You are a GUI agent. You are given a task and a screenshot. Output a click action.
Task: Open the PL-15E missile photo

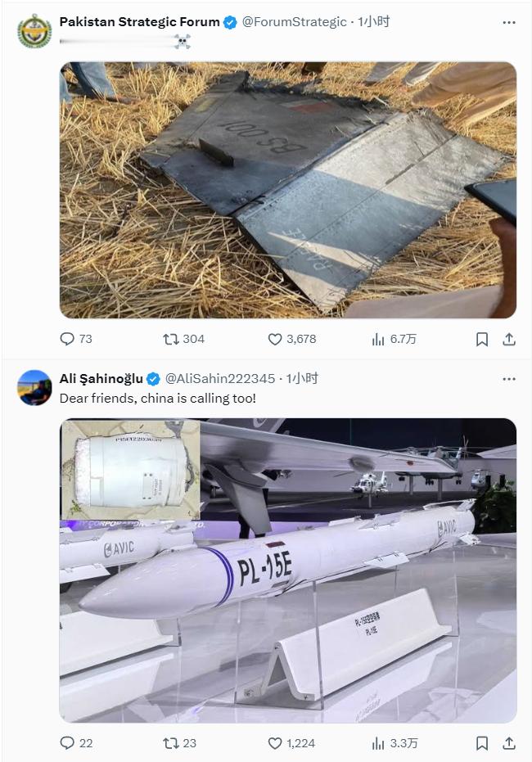click(x=287, y=570)
